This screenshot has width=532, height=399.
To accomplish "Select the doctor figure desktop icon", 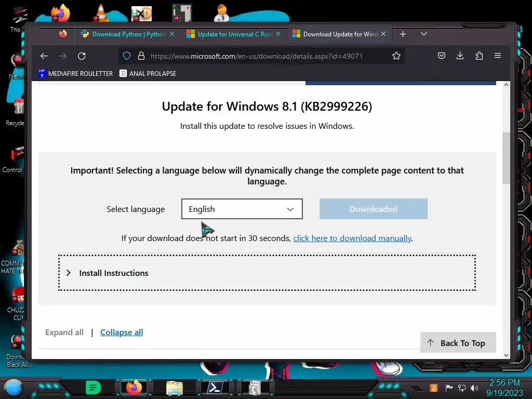I will click(221, 13).
